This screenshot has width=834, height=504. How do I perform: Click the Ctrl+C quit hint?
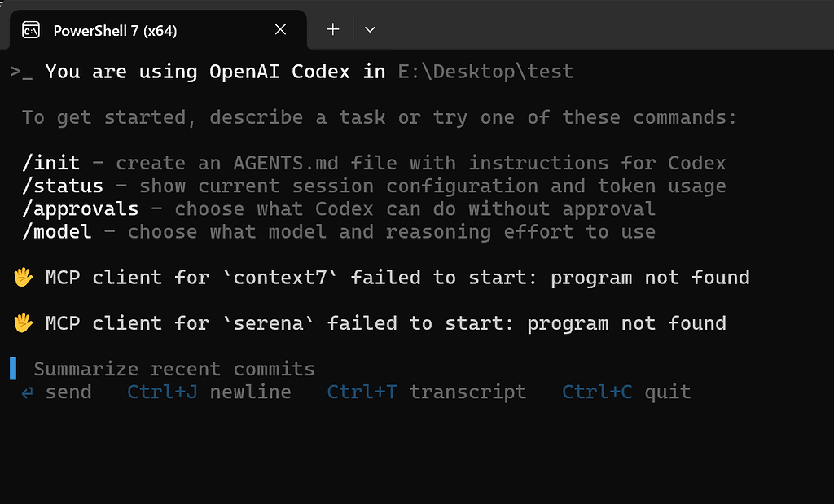point(626,392)
